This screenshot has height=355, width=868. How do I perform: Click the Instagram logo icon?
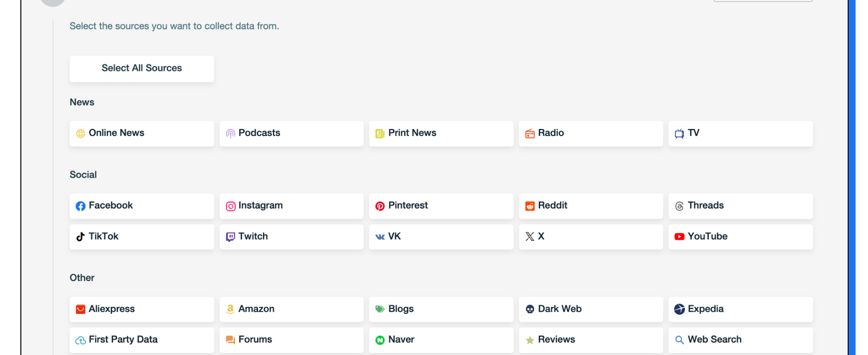click(230, 206)
